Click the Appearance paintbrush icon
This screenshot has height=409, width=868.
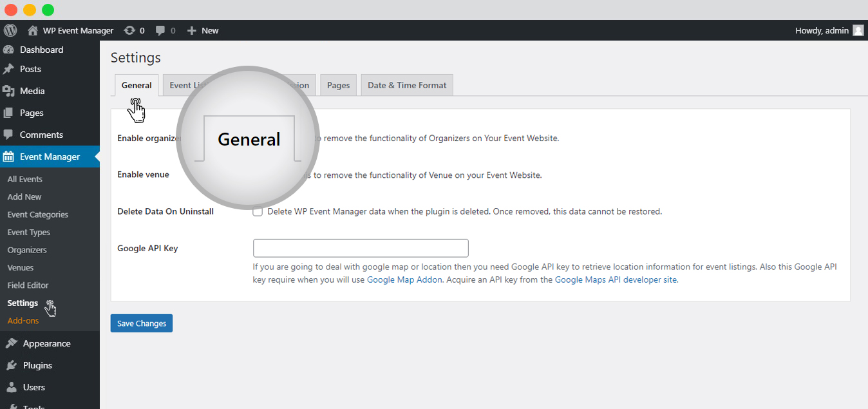coord(11,343)
